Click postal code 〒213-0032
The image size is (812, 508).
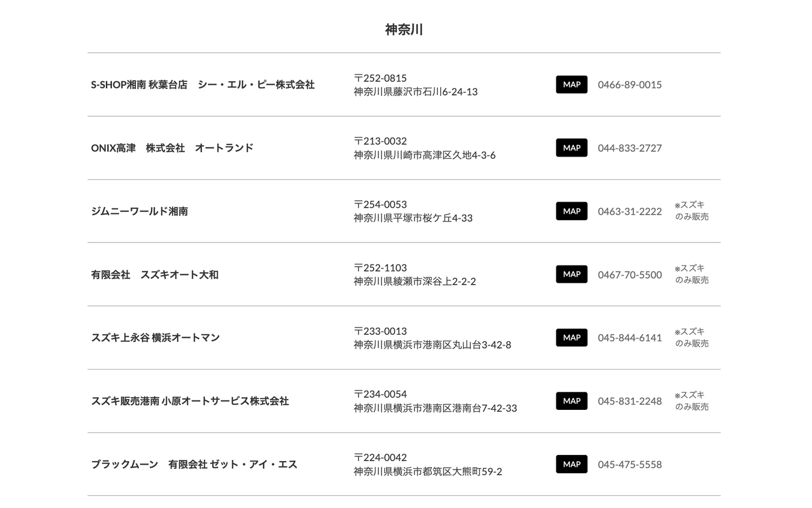[380, 141]
